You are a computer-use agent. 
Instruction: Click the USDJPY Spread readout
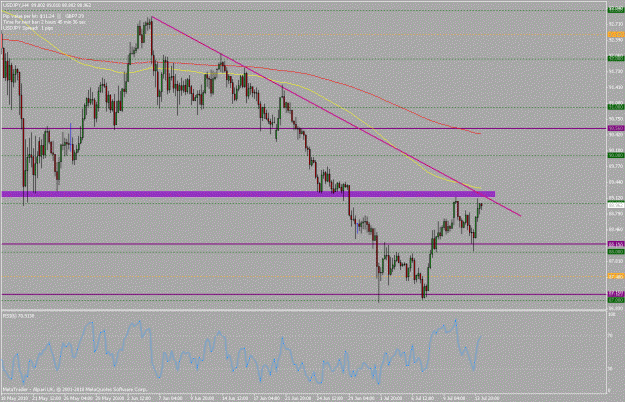point(28,28)
